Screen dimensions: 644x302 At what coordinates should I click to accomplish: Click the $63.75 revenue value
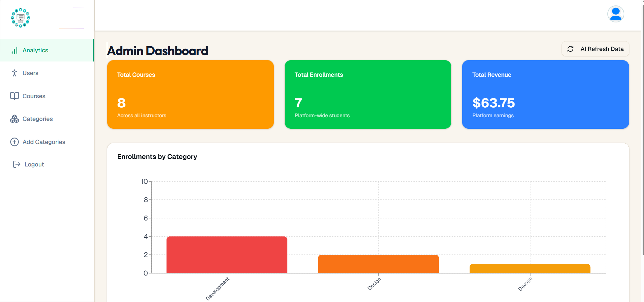coord(494,103)
